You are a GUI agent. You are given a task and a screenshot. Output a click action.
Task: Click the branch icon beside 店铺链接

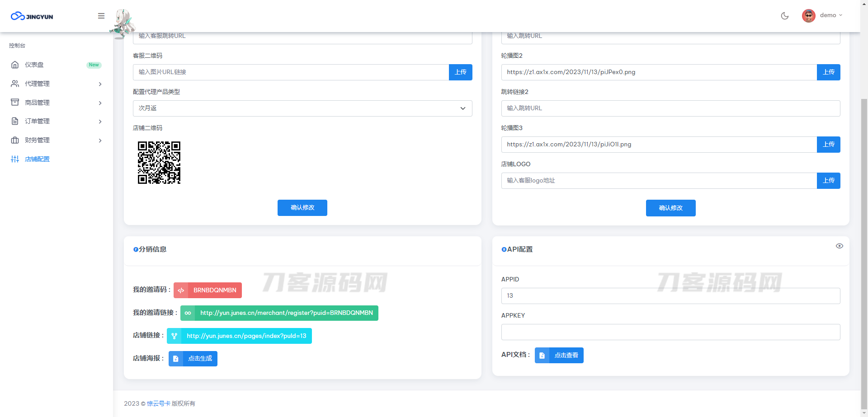(x=175, y=336)
